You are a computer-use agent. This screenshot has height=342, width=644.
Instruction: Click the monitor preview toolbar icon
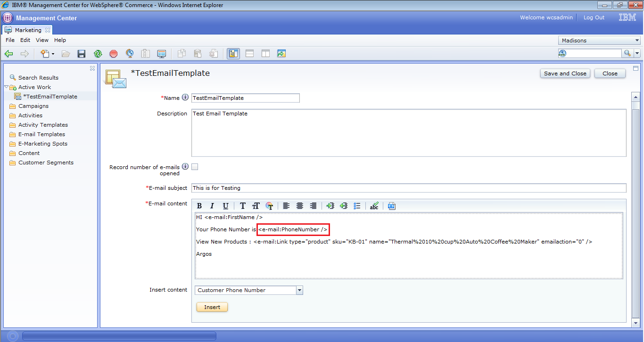162,54
